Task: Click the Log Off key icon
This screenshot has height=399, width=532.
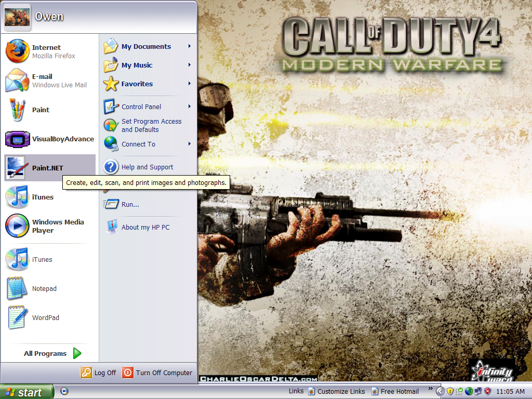Action: (86, 373)
